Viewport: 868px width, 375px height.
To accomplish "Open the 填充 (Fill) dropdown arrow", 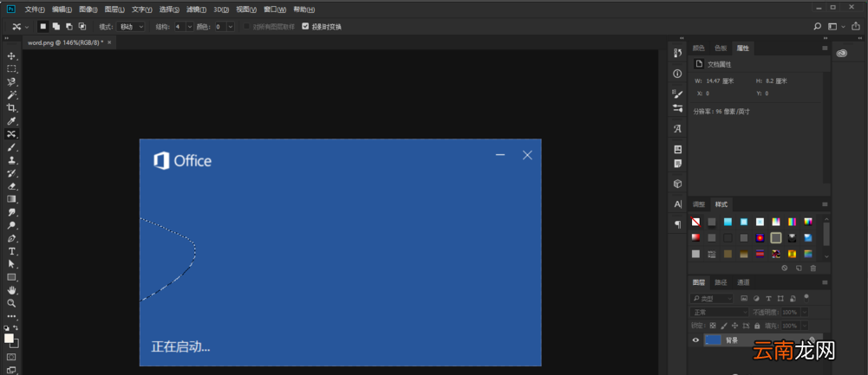I will (x=805, y=326).
